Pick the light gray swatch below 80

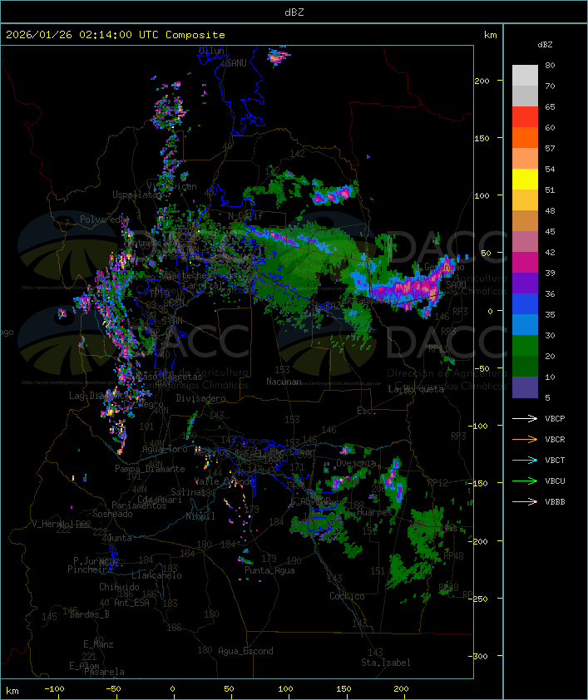click(x=525, y=76)
